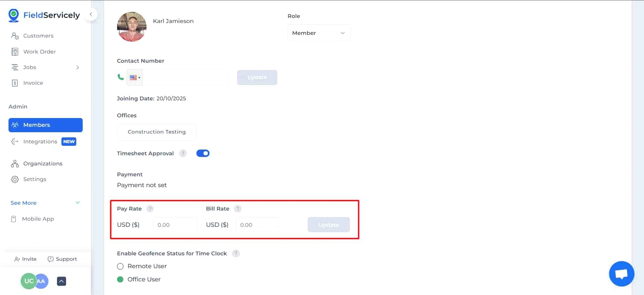
Task: Click the Organizations sidebar icon
Action: (x=15, y=164)
